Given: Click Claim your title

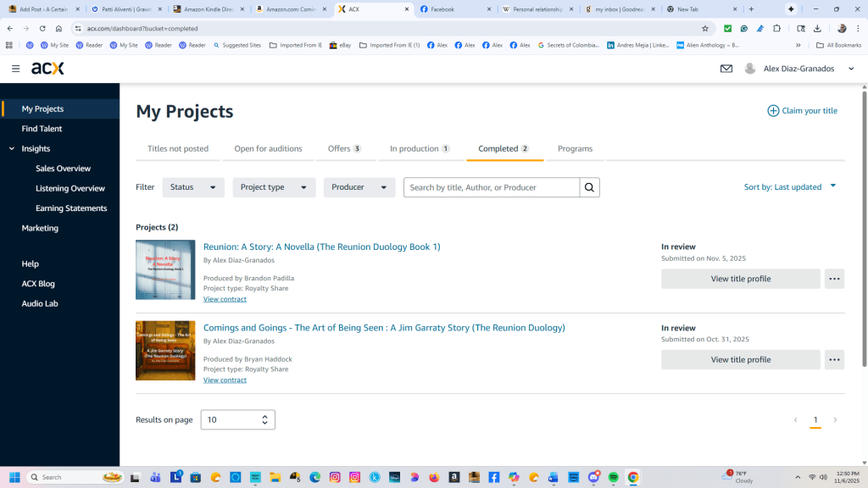Looking at the screenshot, I should [802, 110].
